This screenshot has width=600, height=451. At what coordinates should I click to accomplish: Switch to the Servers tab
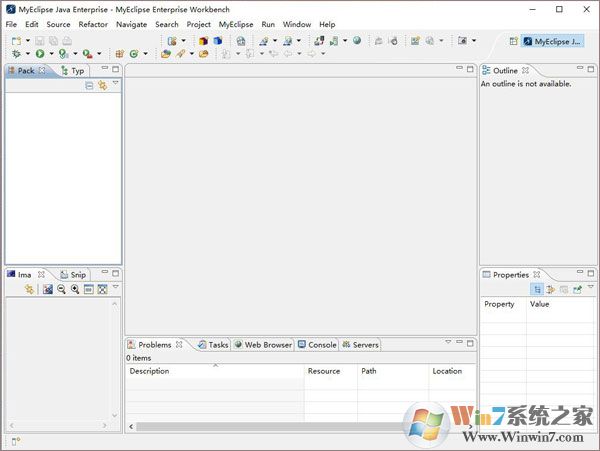coord(360,345)
